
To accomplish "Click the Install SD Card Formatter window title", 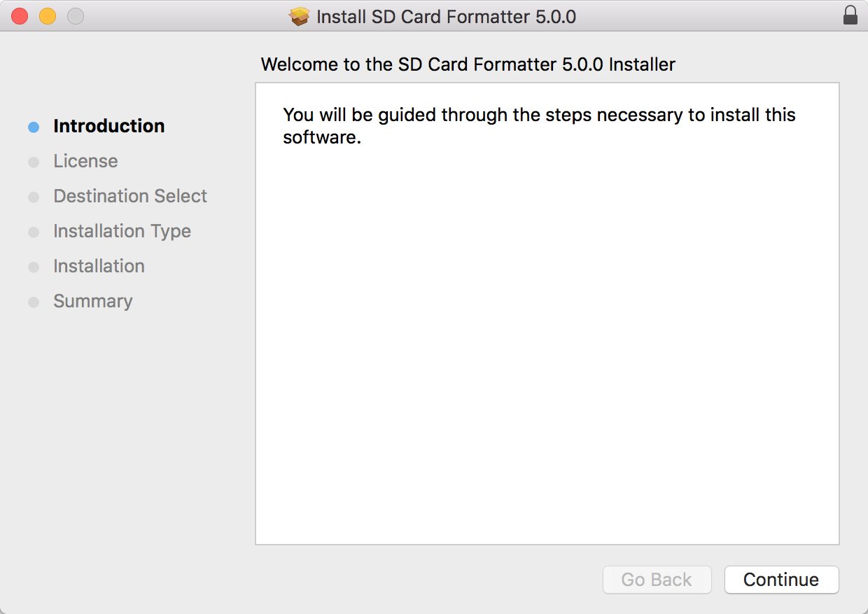I will [446, 17].
